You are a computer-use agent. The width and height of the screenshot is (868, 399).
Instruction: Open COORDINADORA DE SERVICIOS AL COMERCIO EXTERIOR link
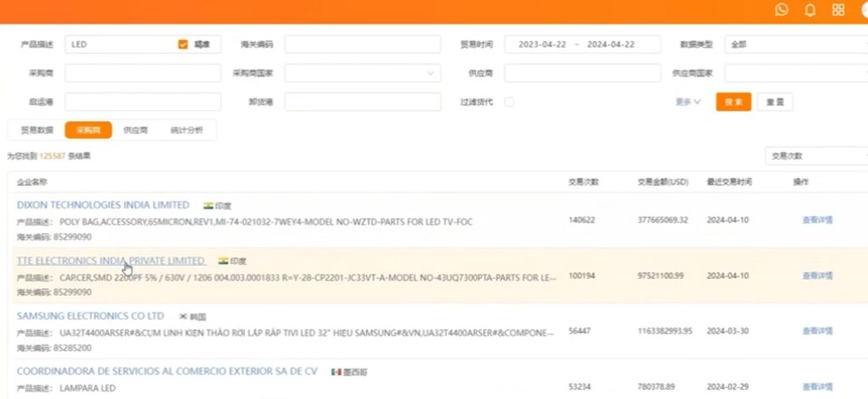pyautogui.click(x=167, y=371)
